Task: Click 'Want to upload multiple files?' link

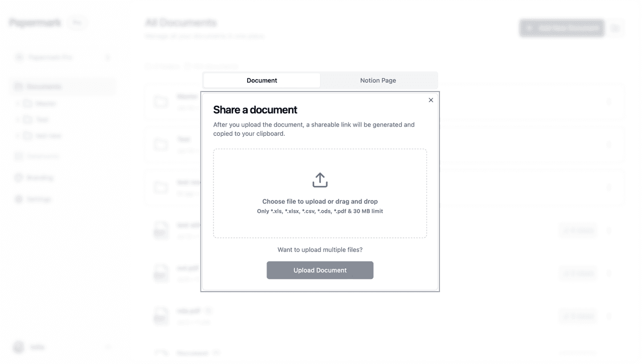Action: point(320,250)
